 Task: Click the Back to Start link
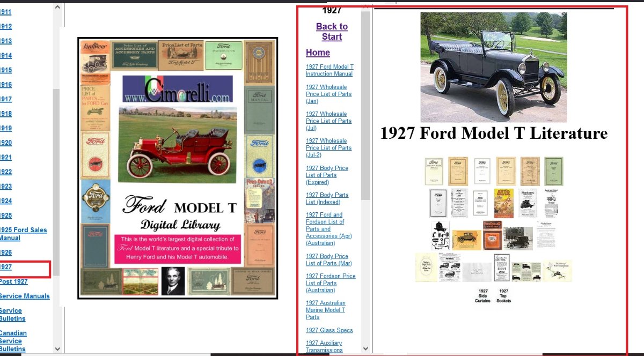[x=332, y=32]
